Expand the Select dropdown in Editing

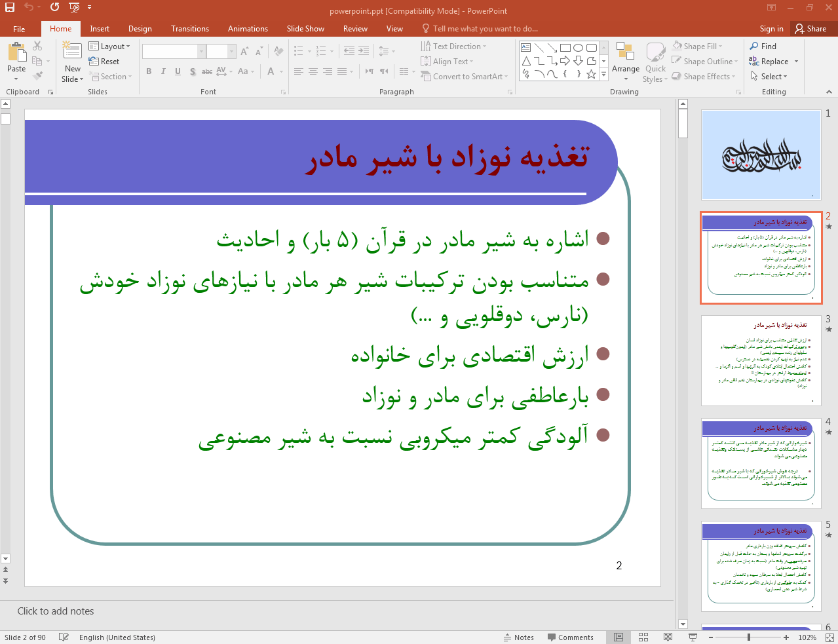[x=769, y=77]
